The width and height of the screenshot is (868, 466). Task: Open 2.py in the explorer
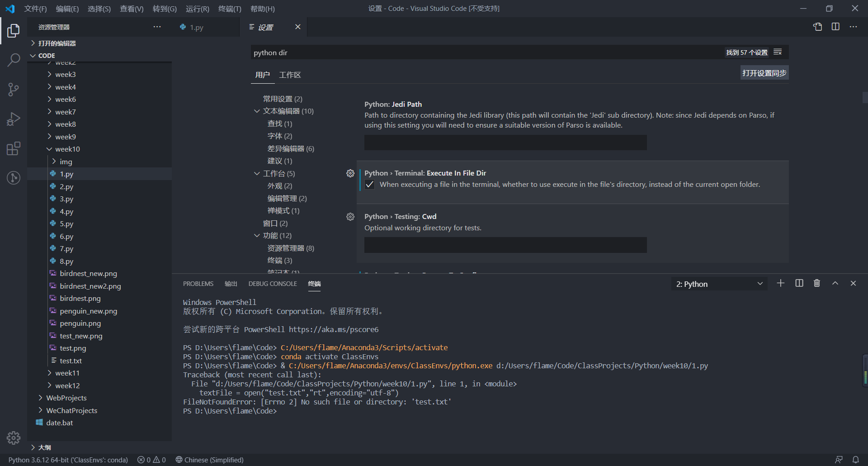[x=66, y=186]
